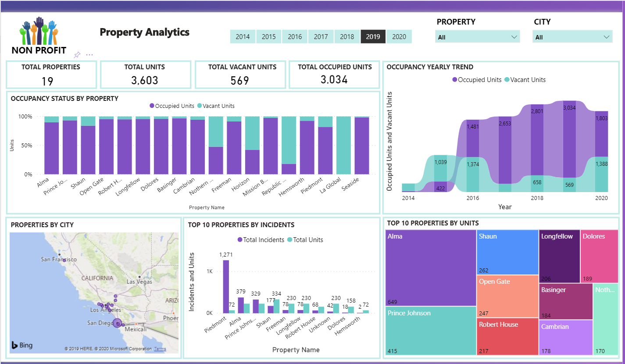The width and height of the screenshot is (625, 364).
Task: Open the more options ellipsis
Action: coord(89,55)
